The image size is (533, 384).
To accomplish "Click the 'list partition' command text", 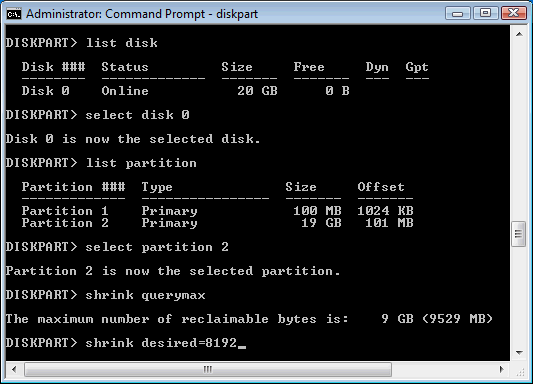I will tap(141, 163).
